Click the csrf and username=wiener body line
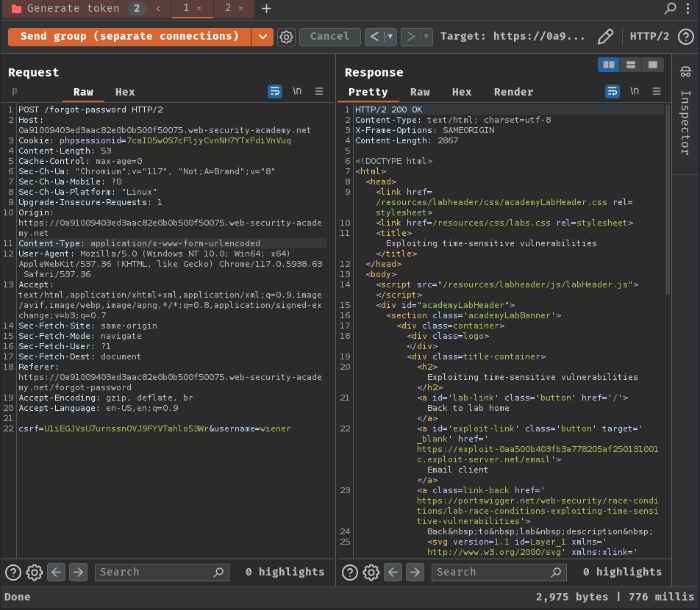 154,428
